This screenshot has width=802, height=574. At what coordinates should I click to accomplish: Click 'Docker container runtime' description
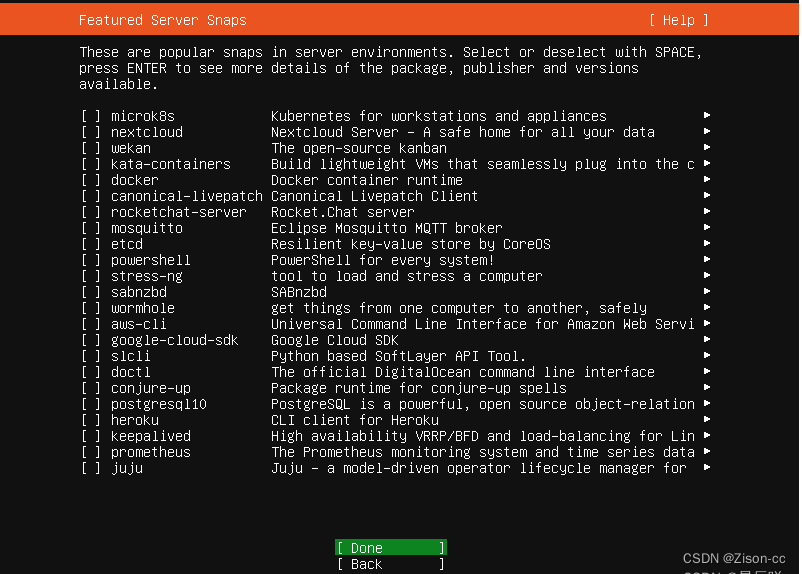(x=367, y=180)
